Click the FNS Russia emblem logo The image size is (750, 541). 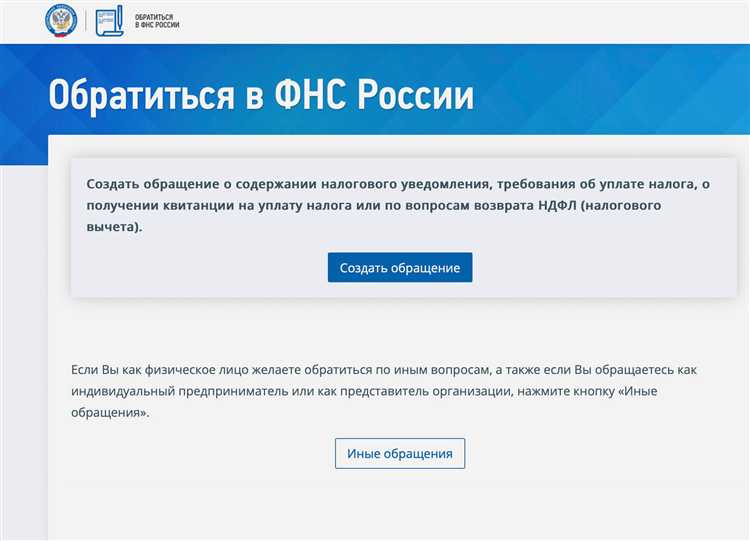click(x=61, y=21)
